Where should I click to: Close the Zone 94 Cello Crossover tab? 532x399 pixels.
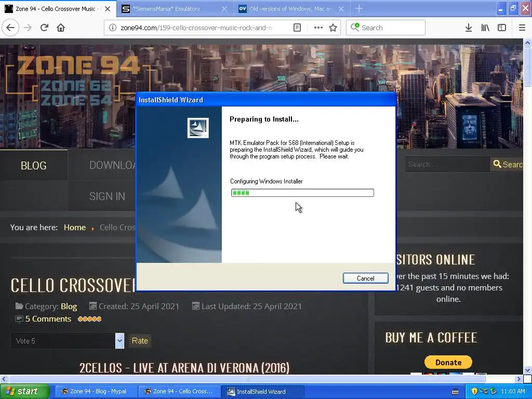(108, 9)
